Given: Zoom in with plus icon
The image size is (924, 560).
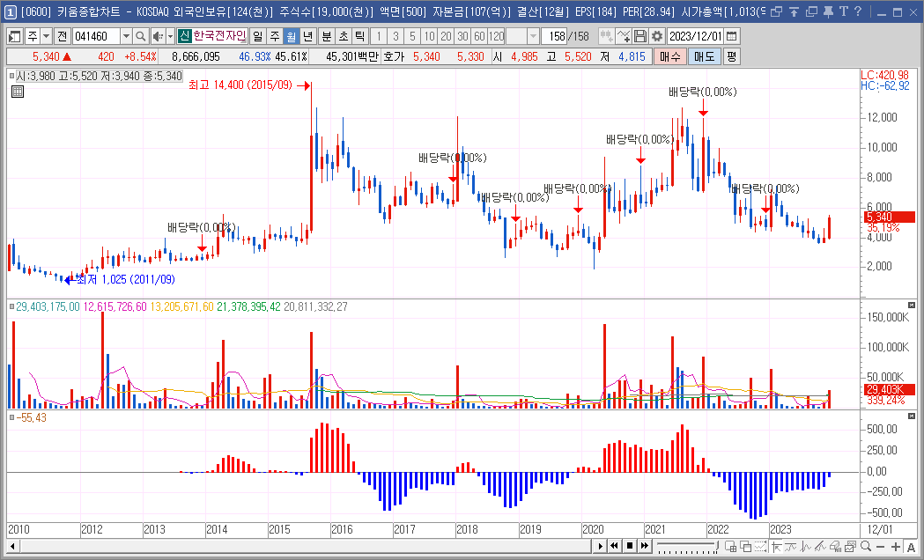Looking at the screenshot, I should pos(896,547).
